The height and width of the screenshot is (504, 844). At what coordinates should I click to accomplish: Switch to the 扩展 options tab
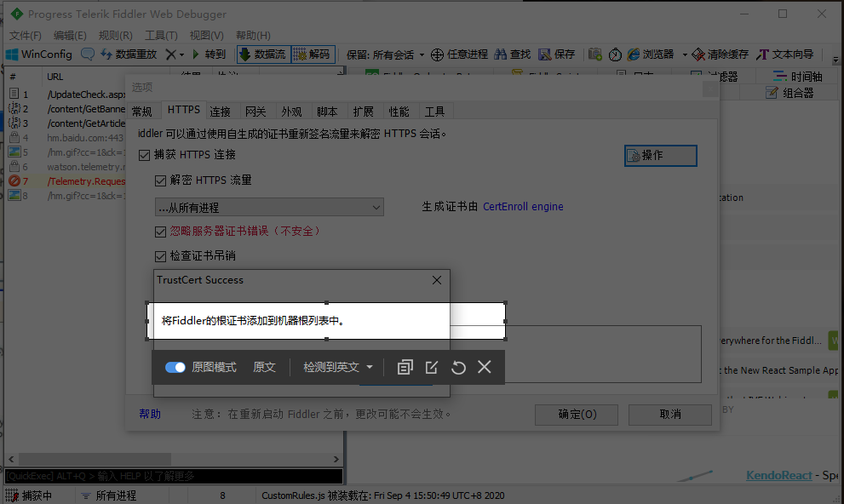[x=364, y=112]
